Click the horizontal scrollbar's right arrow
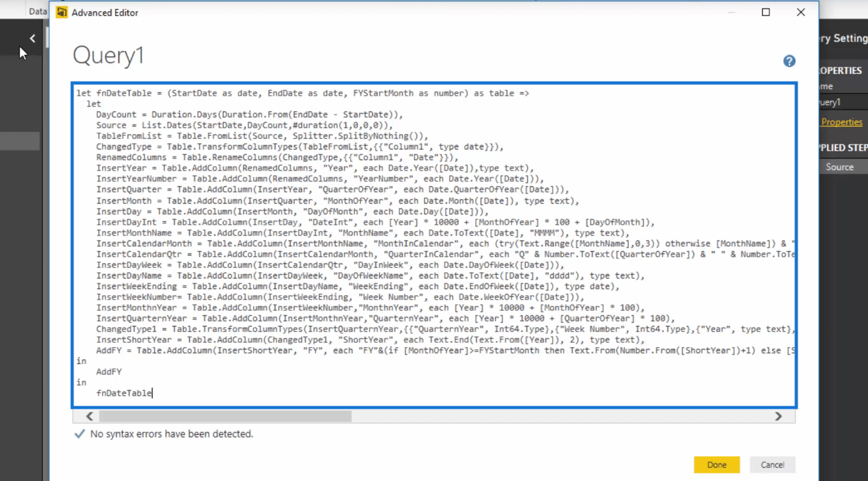Viewport: 868px width, 481px height. (x=778, y=416)
